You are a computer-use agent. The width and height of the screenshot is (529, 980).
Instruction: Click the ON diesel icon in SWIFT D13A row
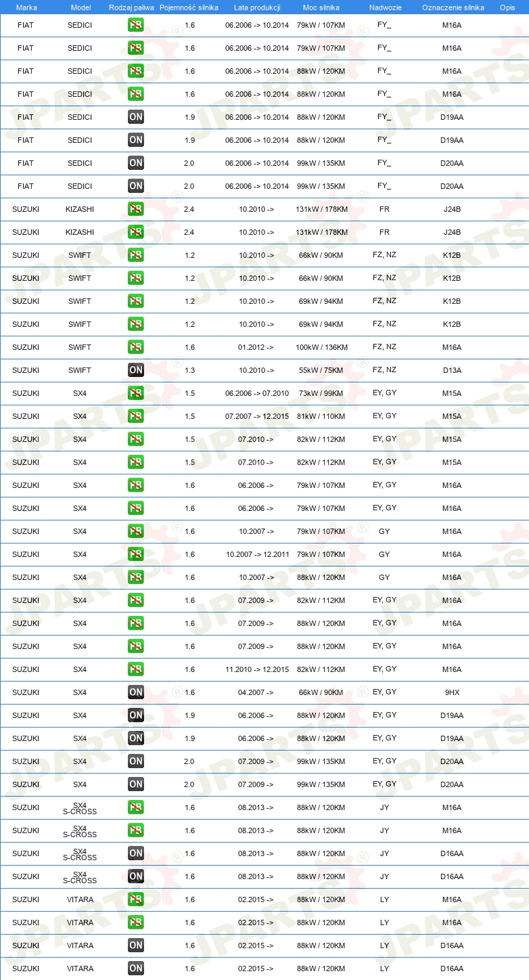pos(136,370)
